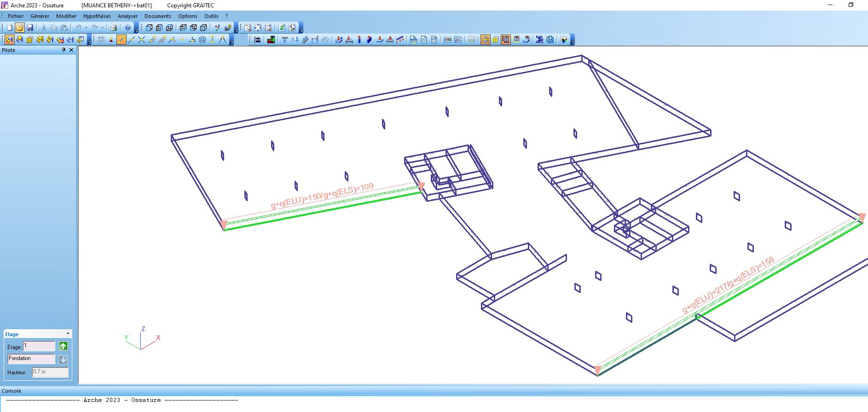Viewport: 868px width, 412px height.
Task: Expand the drawing tools toolbar overflow options
Action: (x=231, y=42)
